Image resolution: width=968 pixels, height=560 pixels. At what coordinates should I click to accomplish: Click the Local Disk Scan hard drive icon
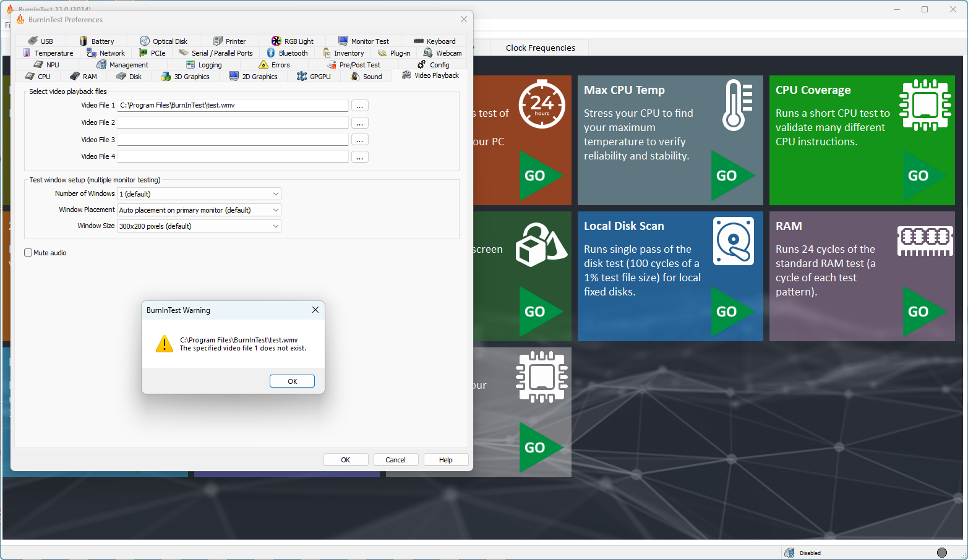point(734,240)
